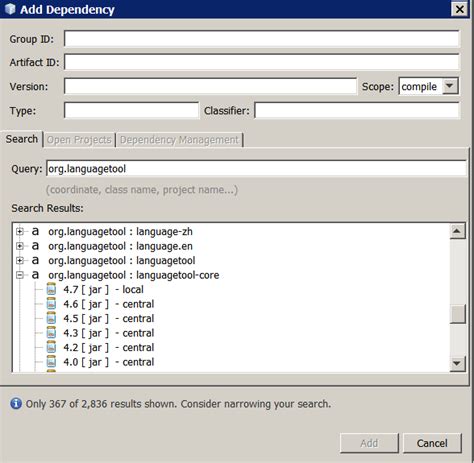Viewport: 474px width, 463px height.
Task: Click the search results scrollbar thumb
Action: pos(457,314)
